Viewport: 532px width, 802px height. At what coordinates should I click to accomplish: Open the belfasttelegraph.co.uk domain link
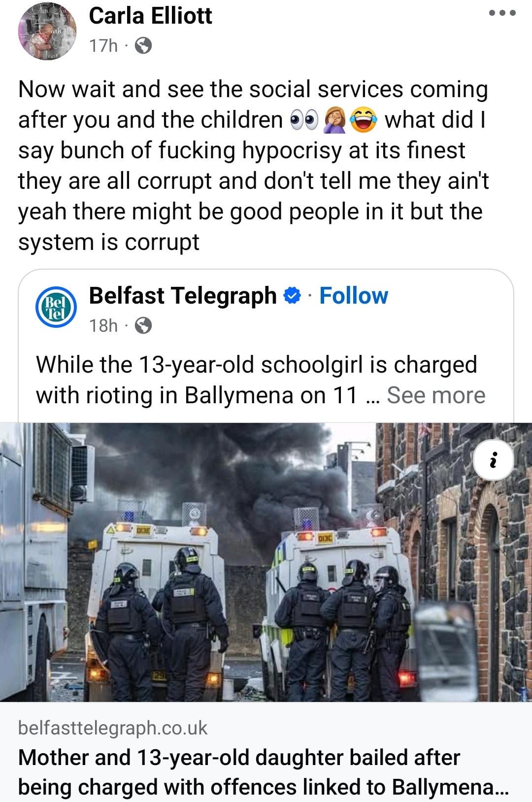(x=113, y=728)
